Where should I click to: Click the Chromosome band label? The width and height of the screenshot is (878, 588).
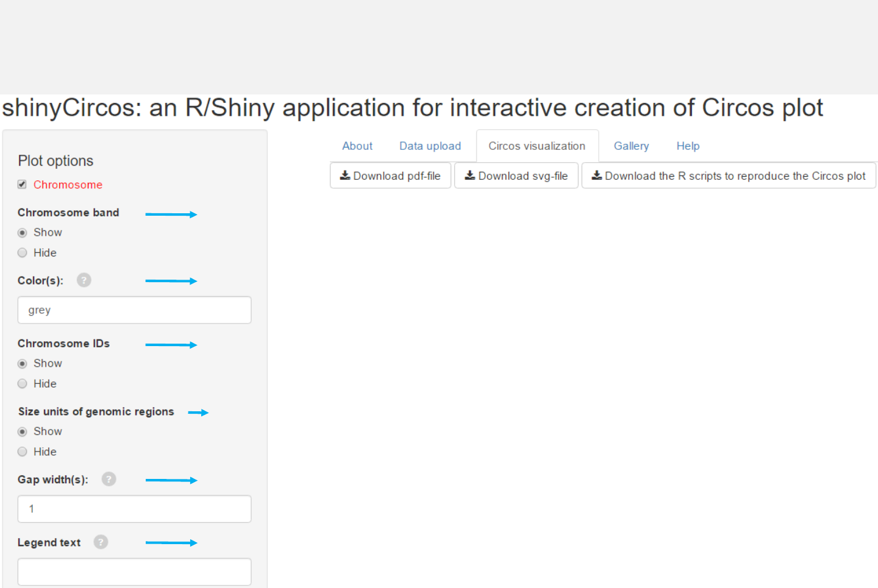(x=68, y=213)
